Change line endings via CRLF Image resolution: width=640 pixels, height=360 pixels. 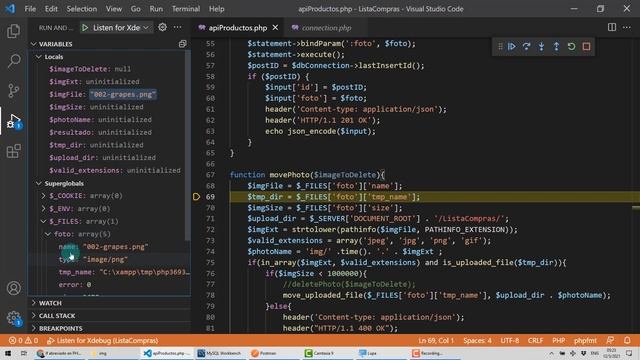pyautogui.click(x=535, y=340)
